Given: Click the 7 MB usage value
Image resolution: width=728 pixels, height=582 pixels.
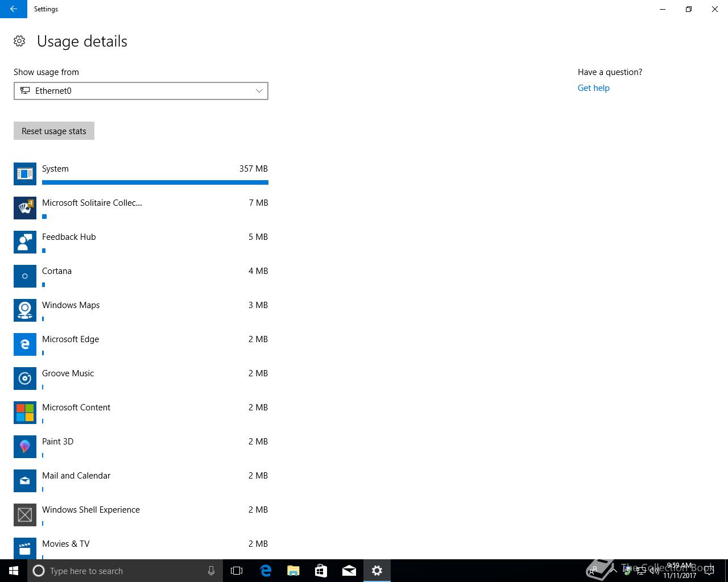Looking at the screenshot, I should (x=258, y=203).
